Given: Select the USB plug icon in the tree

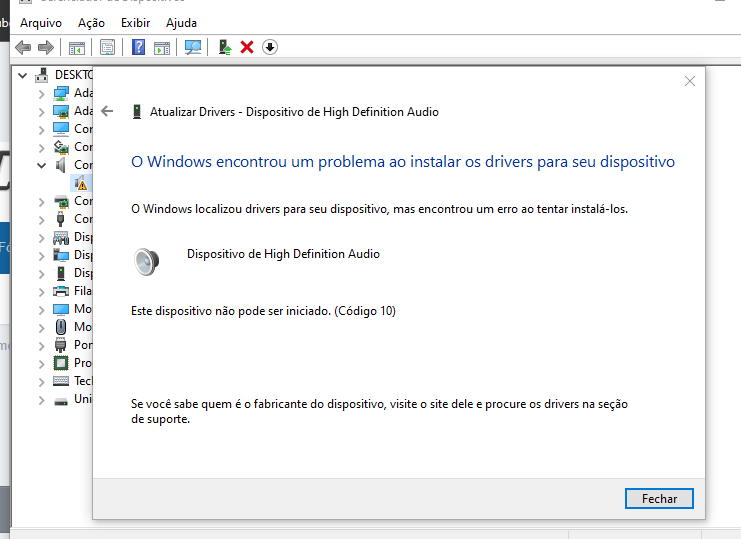Looking at the screenshot, I should pyautogui.click(x=60, y=219).
